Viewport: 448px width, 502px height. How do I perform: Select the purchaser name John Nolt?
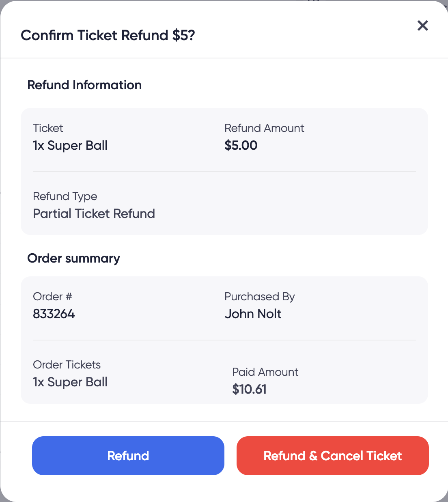[x=253, y=314]
